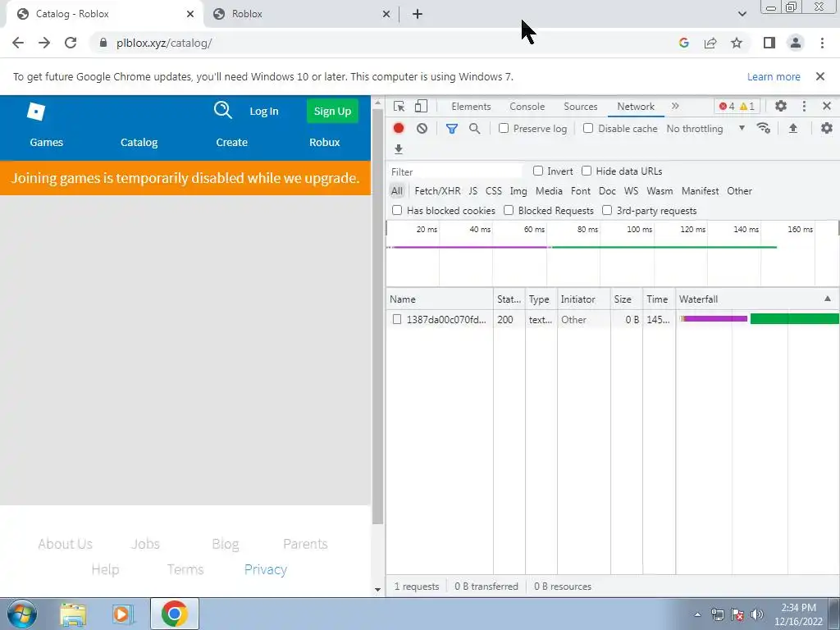Open the site search magnifier
This screenshot has width=840, height=630.
coord(223,111)
